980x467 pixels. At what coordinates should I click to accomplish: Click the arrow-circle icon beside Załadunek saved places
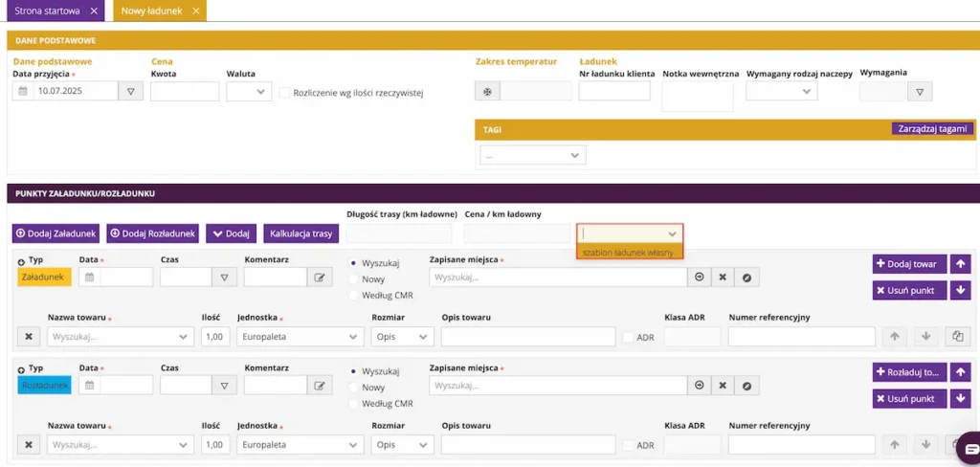click(x=700, y=277)
